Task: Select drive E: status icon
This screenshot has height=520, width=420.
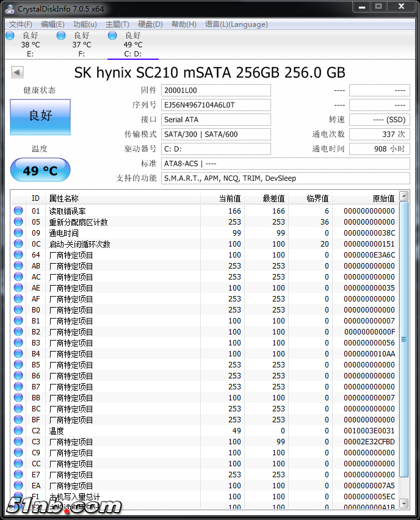Action: pos(10,35)
